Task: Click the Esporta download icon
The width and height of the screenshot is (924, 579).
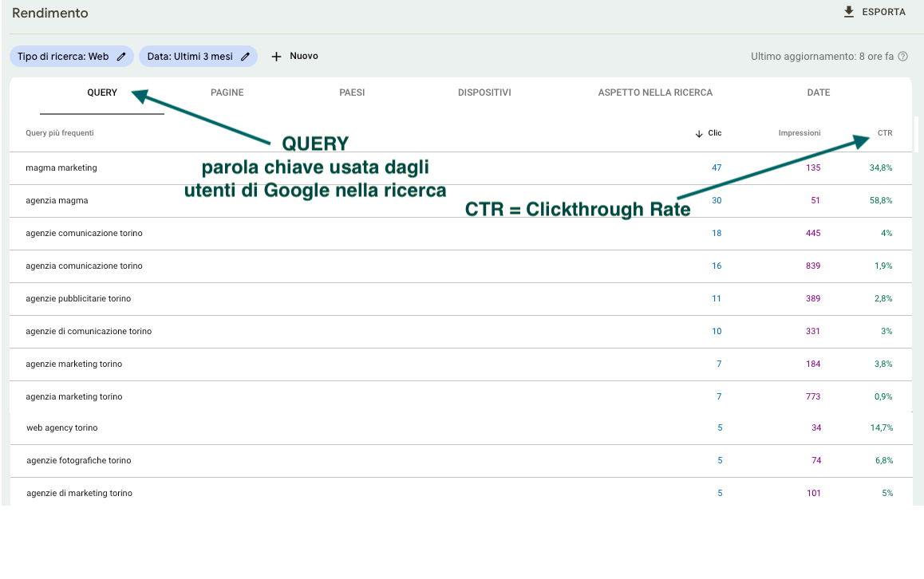Action: pos(848,11)
